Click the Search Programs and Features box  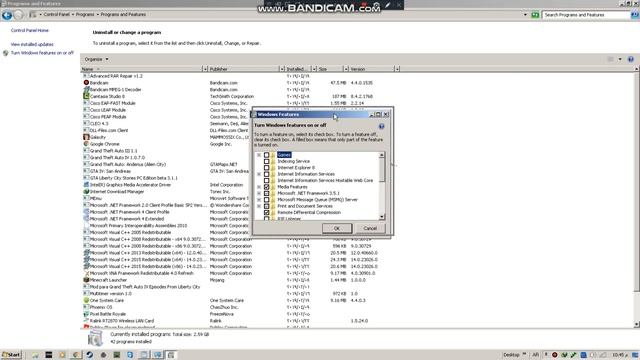tap(586, 15)
